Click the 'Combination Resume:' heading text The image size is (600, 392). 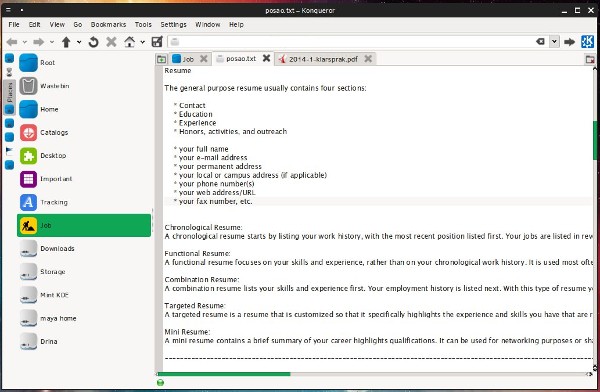click(x=202, y=279)
